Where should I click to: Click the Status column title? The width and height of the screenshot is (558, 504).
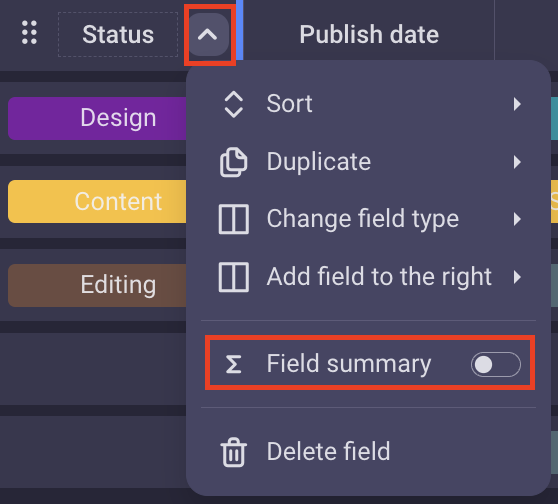118,35
